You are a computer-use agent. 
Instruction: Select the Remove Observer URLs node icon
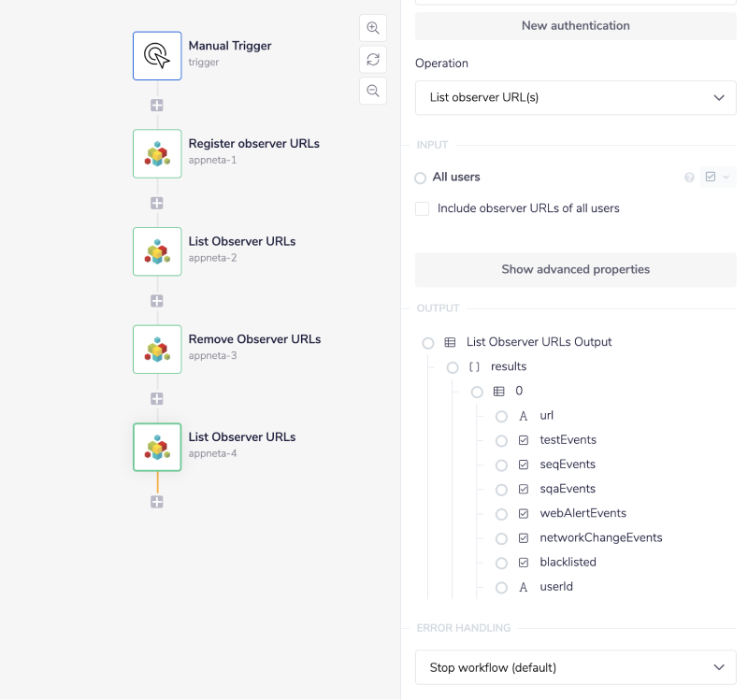coord(156,349)
